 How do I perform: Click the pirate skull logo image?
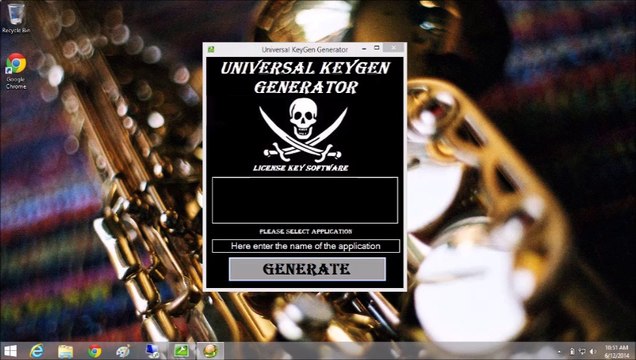tap(303, 130)
